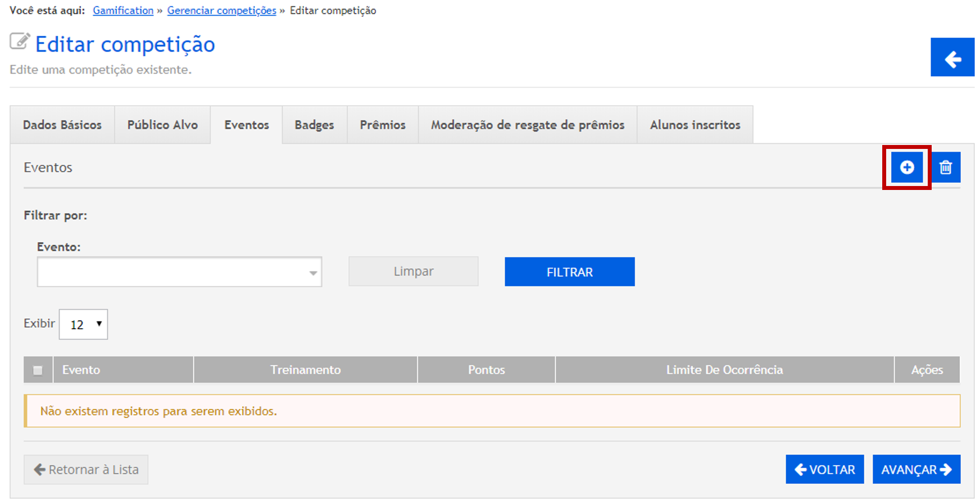Select the Eventos tab
Image resolution: width=980 pixels, height=503 pixels.
(246, 125)
